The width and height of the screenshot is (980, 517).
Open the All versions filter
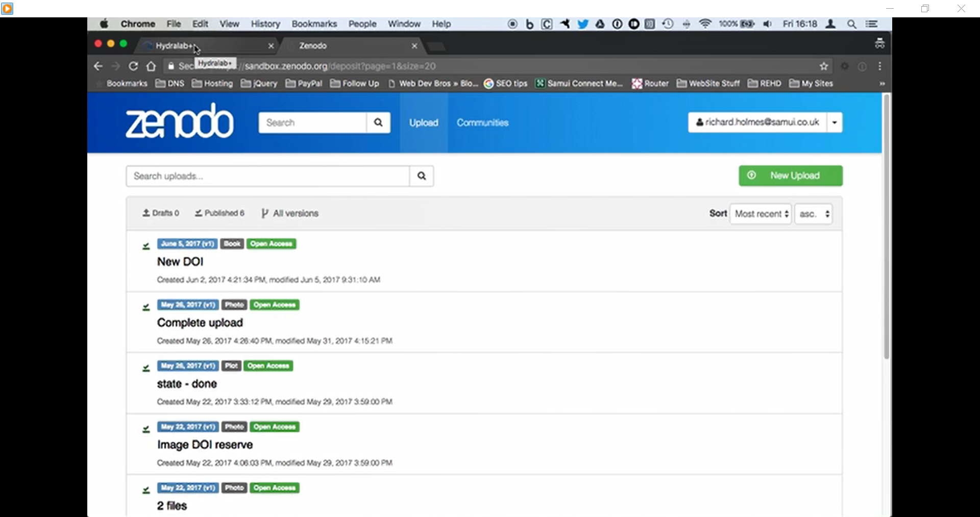(290, 213)
